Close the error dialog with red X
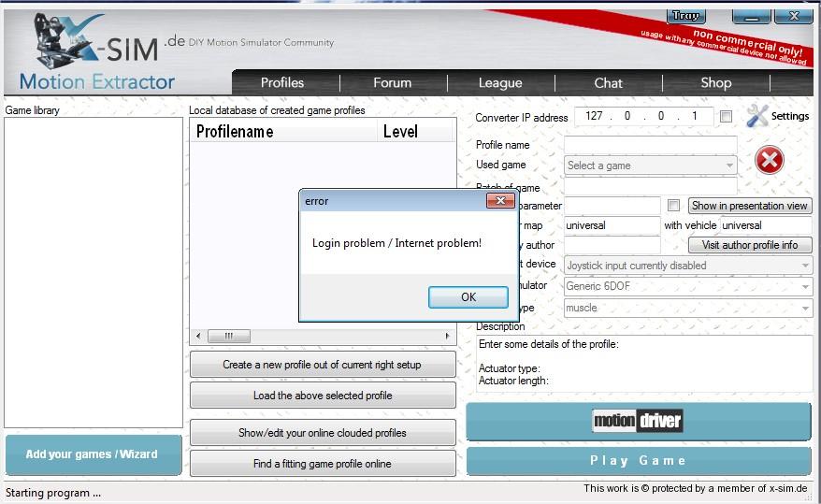Screen dimensions: 821x504 tap(500, 200)
